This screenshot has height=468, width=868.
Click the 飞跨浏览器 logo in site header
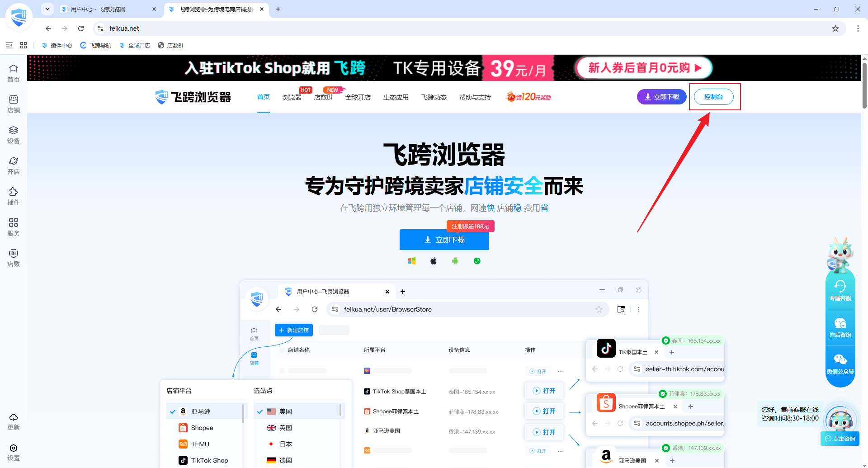pos(193,97)
